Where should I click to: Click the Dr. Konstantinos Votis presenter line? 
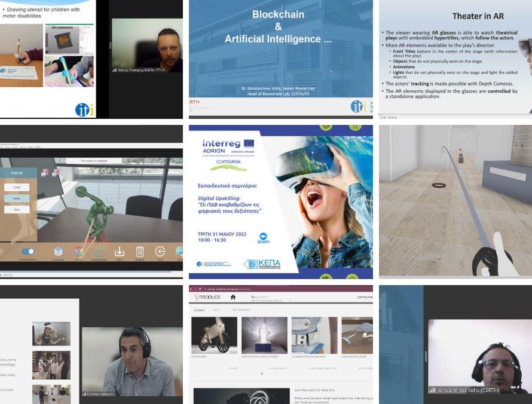pyautogui.click(x=278, y=88)
